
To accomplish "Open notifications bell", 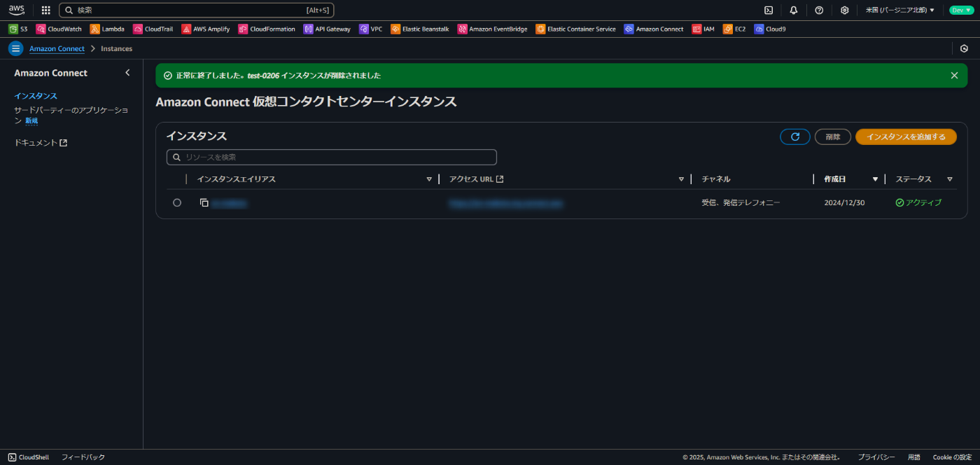I will coord(794,10).
